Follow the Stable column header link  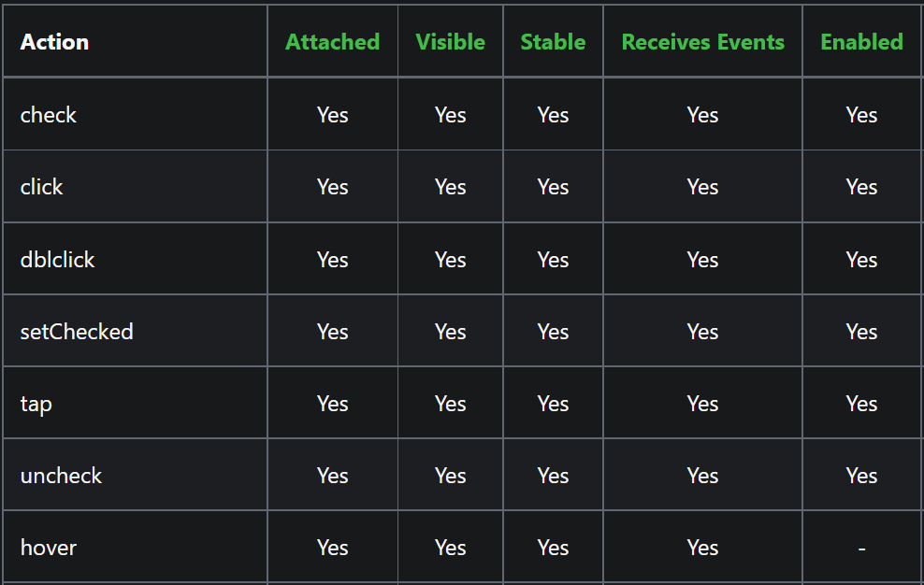click(553, 42)
